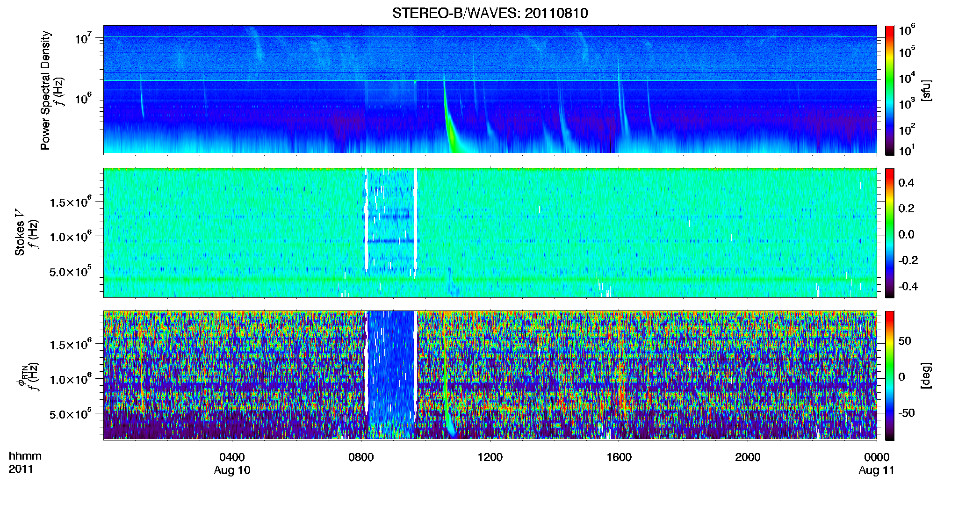
Task: Click the 2000 time tick label
Action: [748, 457]
